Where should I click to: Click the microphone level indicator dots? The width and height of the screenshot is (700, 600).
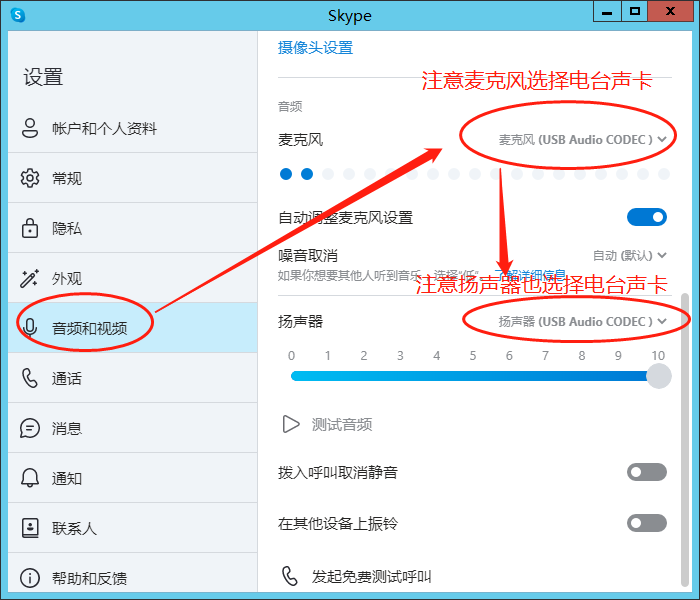pos(475,174)
